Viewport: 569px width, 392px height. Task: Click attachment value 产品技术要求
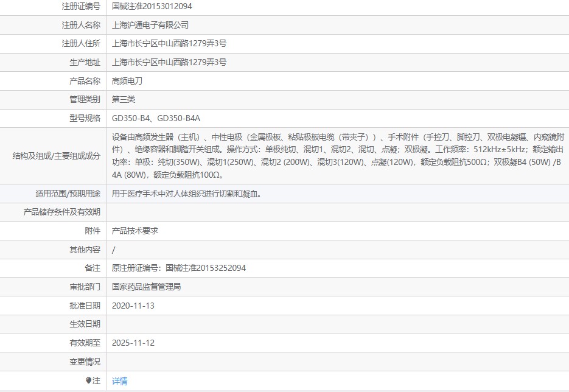click(135, 231)
